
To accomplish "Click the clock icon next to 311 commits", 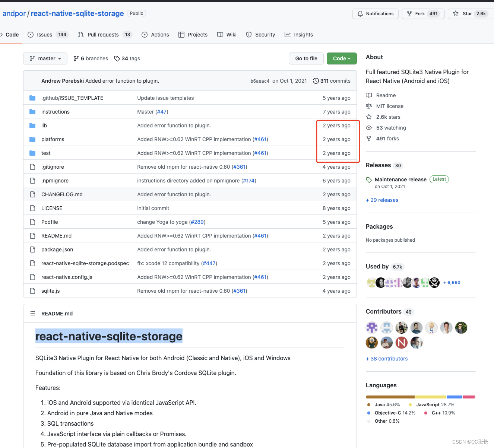I will pyautogui.click(x=316, y=80).
